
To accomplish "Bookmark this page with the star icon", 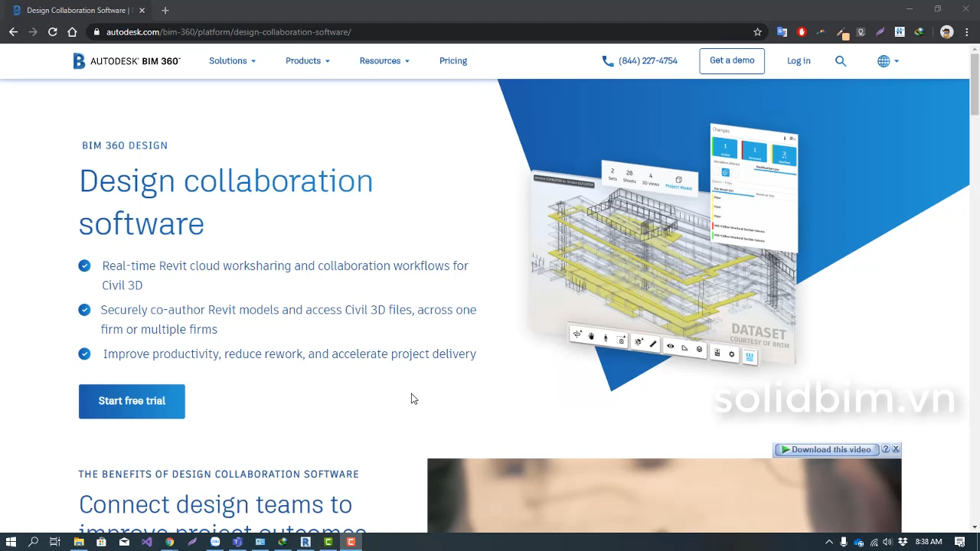I will pos(758,32).
